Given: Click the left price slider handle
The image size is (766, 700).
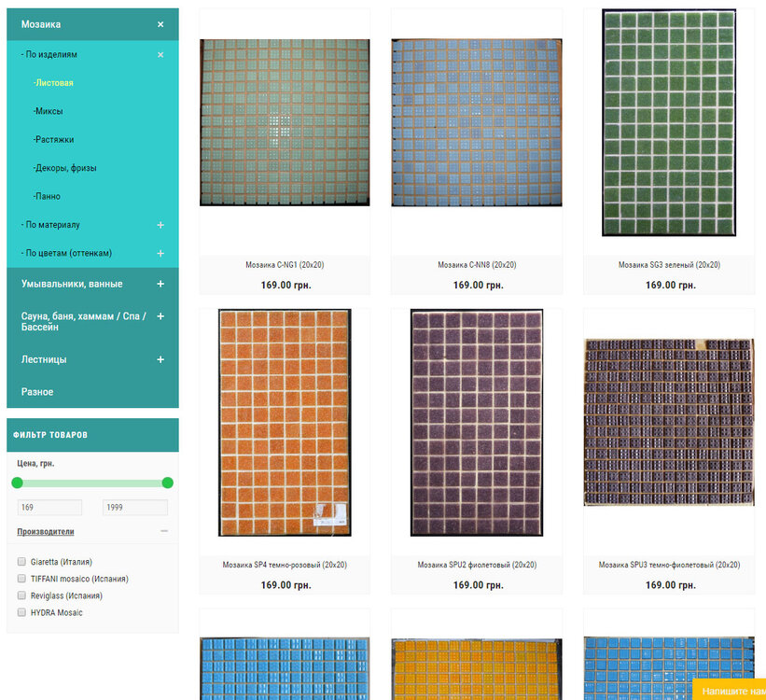Looking at the screenshot, I should (17, 483).
